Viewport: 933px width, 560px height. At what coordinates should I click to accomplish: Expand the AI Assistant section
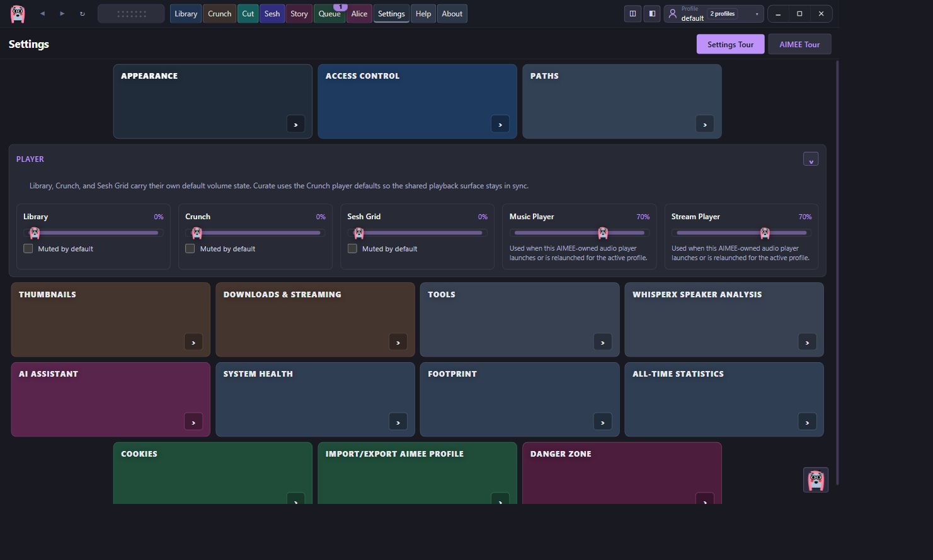coord(193,422)
